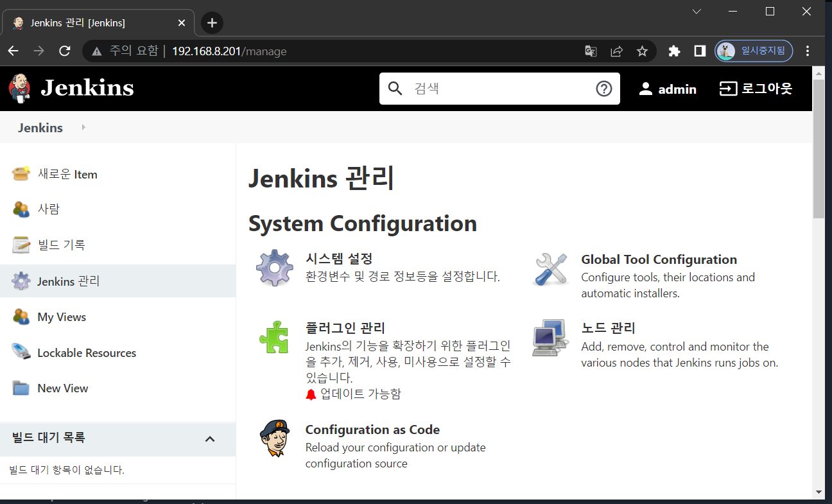Click the System Configuration heading
Screen dimensions: 832x504
coord(363,223)
